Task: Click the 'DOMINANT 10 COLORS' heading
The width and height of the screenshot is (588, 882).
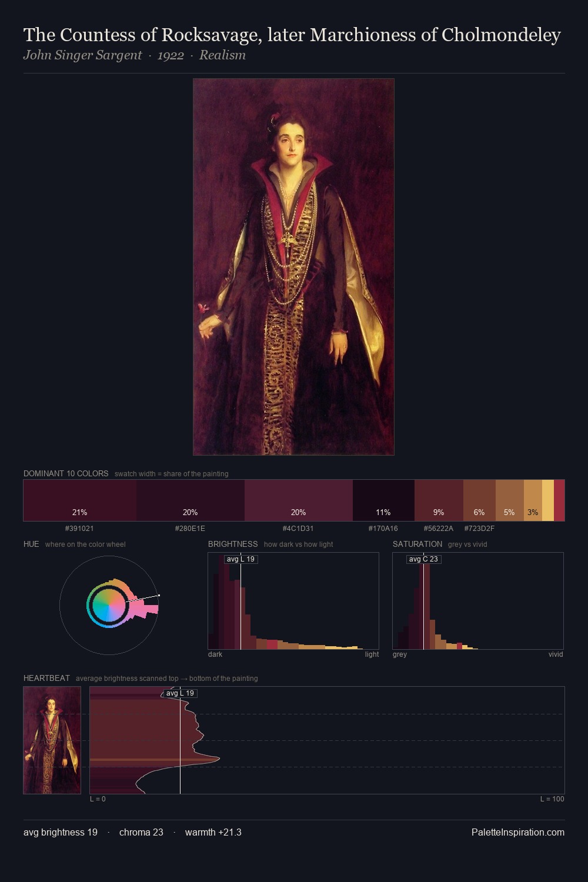Action: tap(66, 473)
